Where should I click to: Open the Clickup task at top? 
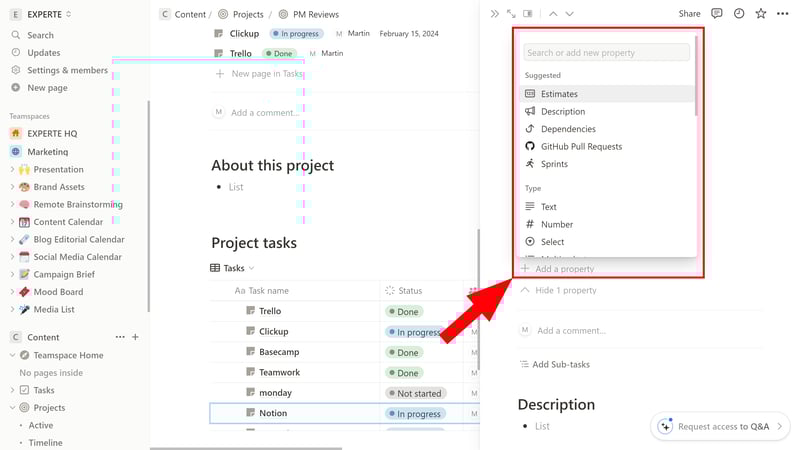coord(244,34)
